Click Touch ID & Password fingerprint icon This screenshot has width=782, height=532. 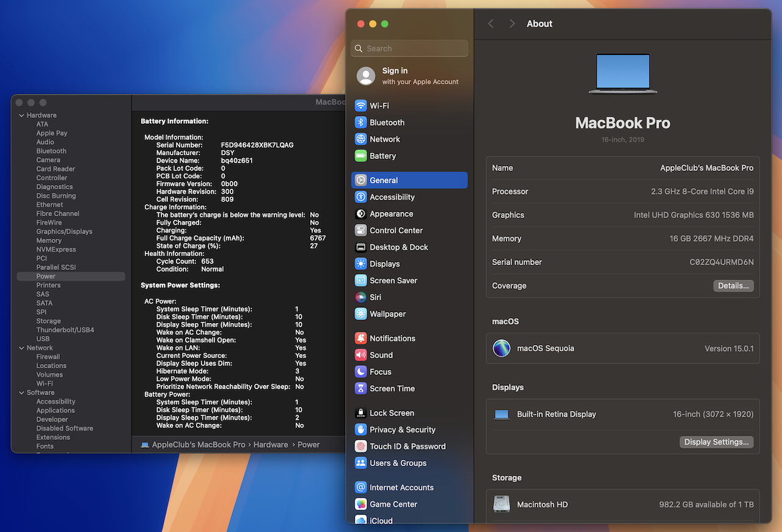tap(360, 446)
